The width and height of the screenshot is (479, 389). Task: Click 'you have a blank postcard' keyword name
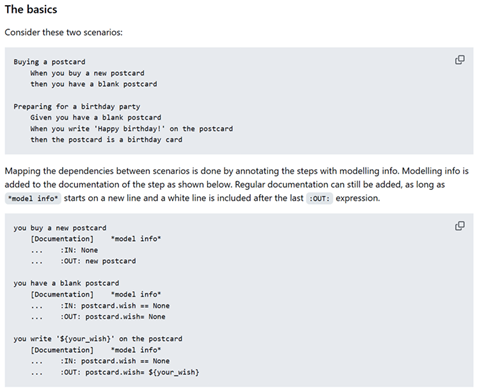point(66,283)
